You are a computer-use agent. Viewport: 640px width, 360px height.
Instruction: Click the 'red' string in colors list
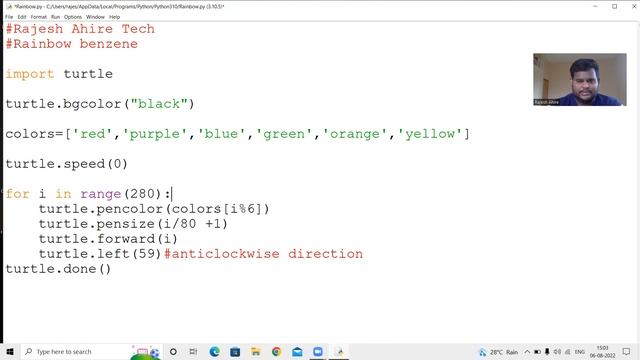click(x=92, y=134)
